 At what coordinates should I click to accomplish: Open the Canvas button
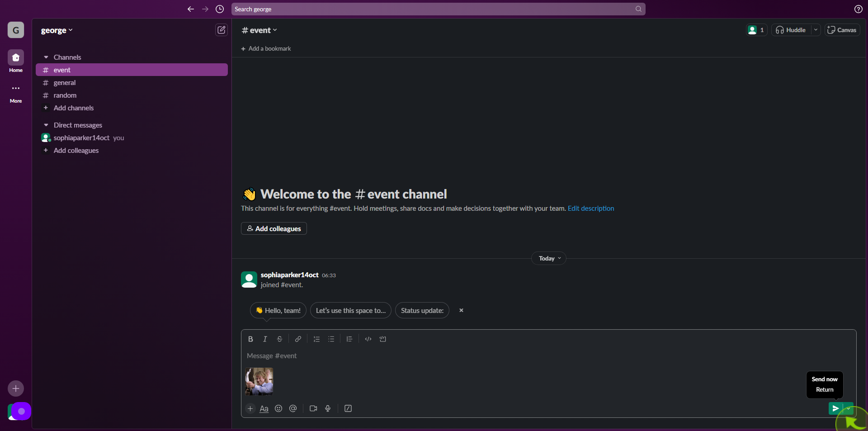(x=842, y=30)
